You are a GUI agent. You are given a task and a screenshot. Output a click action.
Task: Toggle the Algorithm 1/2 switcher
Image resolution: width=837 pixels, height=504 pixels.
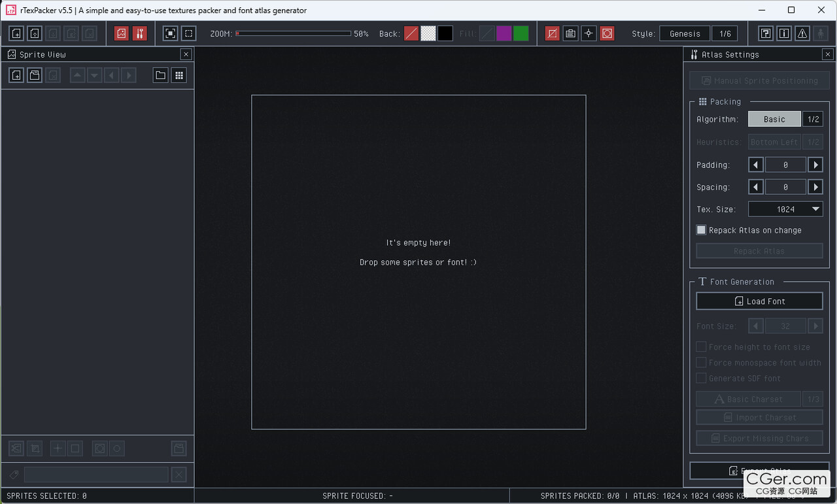813,119
